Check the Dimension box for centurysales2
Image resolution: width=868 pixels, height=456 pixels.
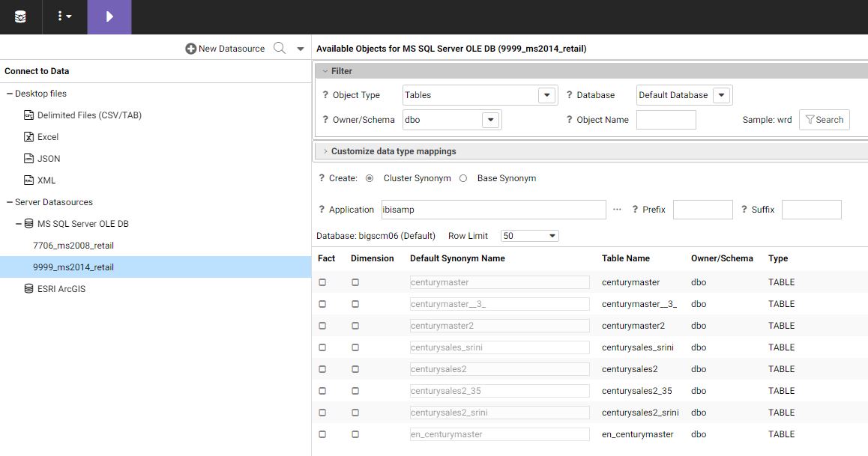tap(355, 369)
